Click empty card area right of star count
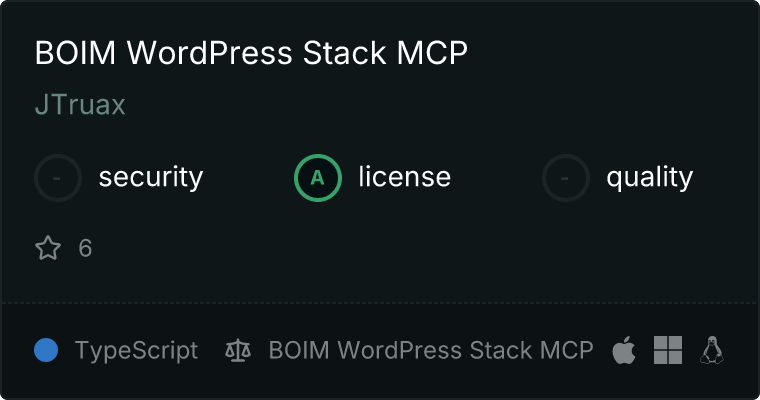760x400 pixels. [412, 248]
